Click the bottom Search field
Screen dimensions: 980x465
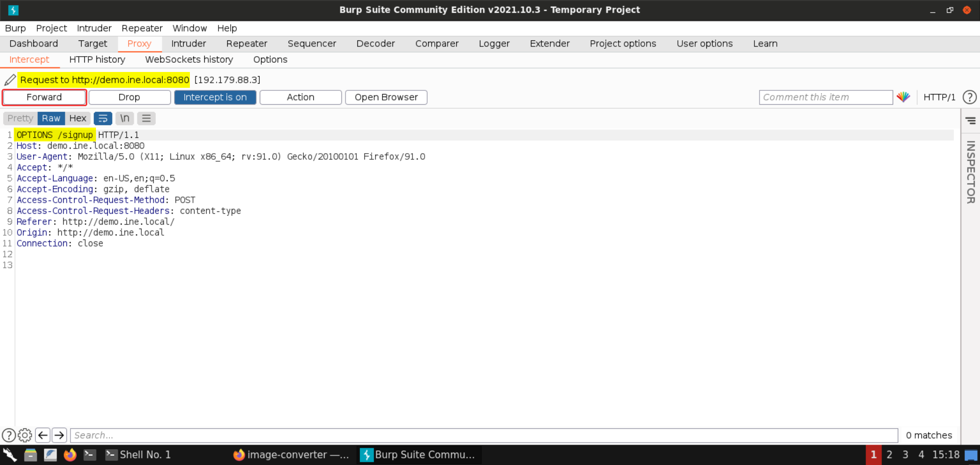click(x=484, y=435)
